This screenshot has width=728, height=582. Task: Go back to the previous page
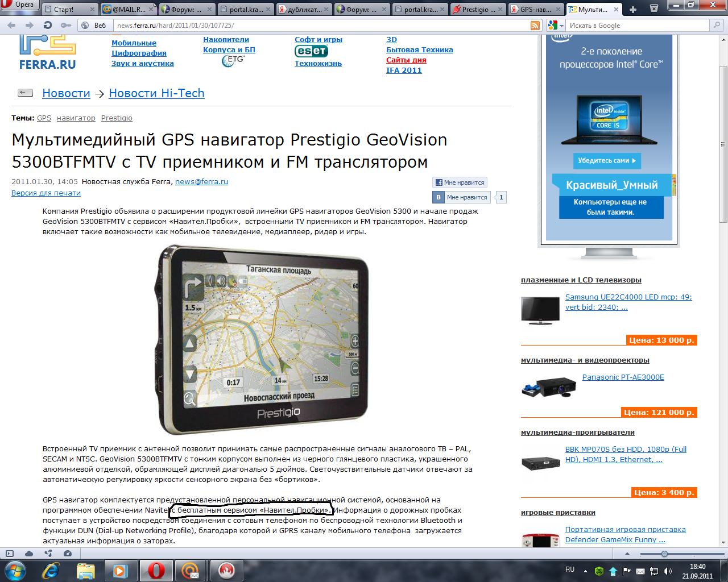coord(12,26)
